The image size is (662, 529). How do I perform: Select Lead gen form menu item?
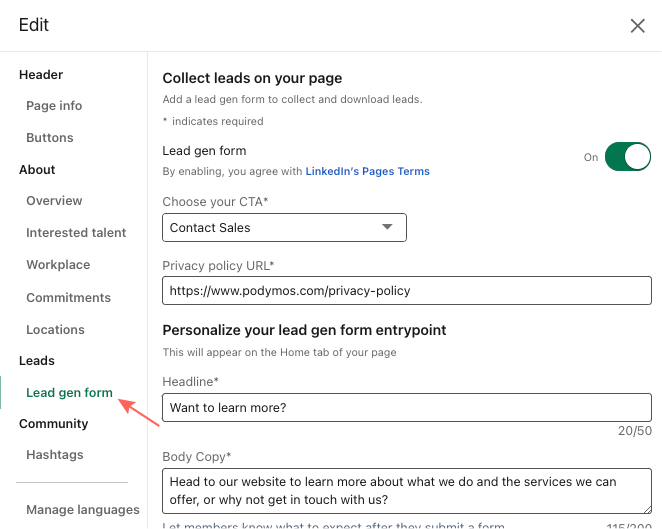click(x=69, y=393)
